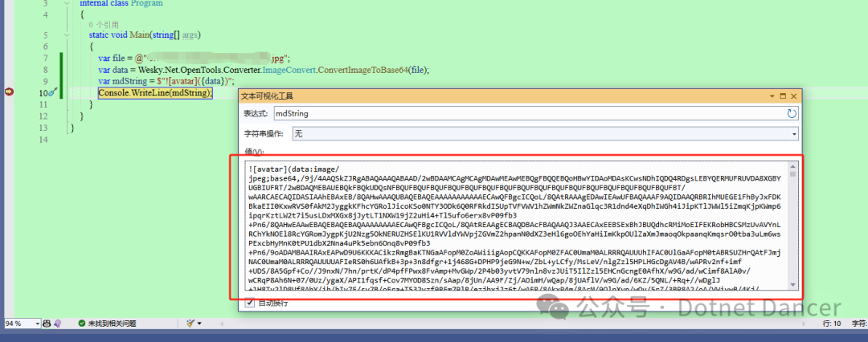
Task: Close the 文本可视化工具 window
Action: point(793,96)
